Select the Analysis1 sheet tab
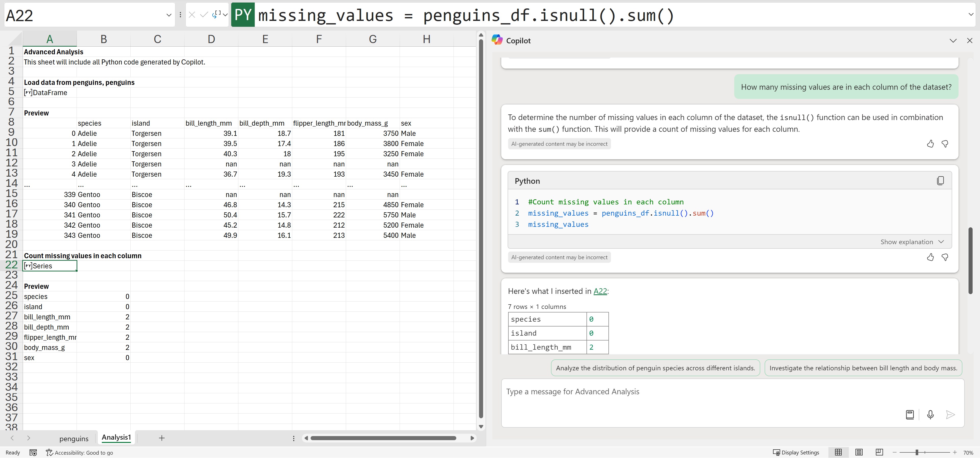This screenshot has height=458, width=980. coord(116,437)
